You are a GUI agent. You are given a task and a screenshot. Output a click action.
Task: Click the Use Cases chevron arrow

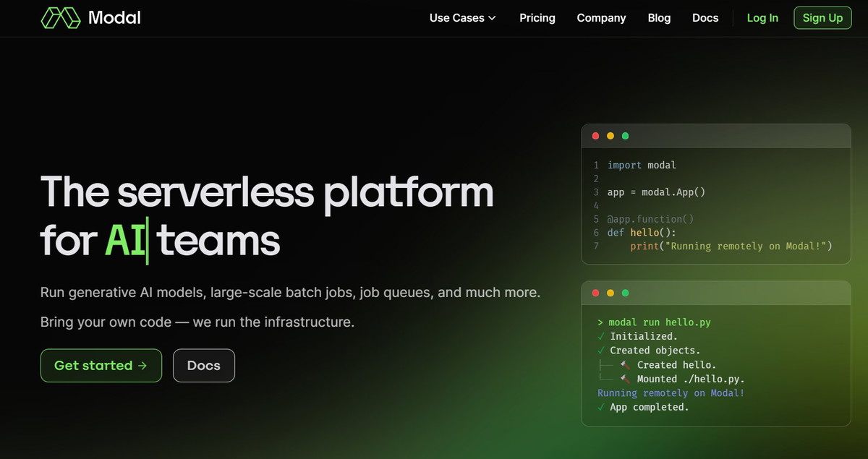click(x=492, y=18)
